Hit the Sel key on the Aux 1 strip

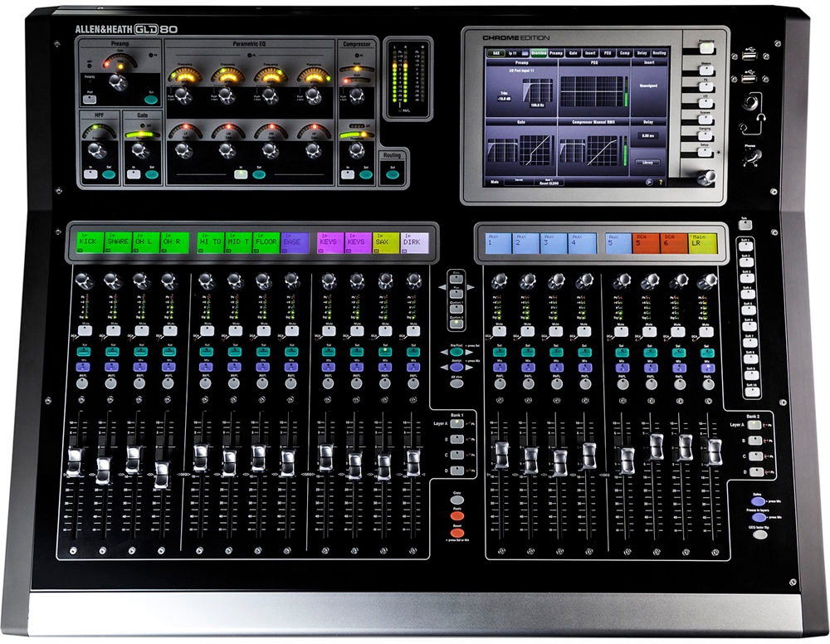tap(499, 352)
